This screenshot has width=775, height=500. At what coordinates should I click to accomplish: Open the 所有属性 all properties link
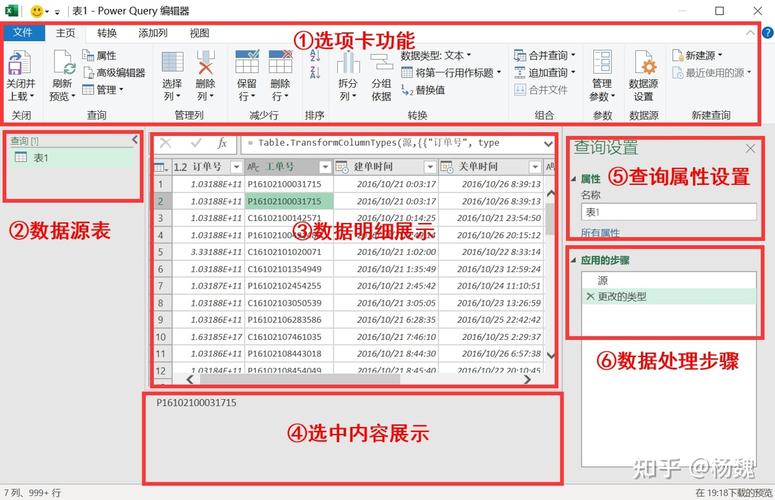[600, 232]
